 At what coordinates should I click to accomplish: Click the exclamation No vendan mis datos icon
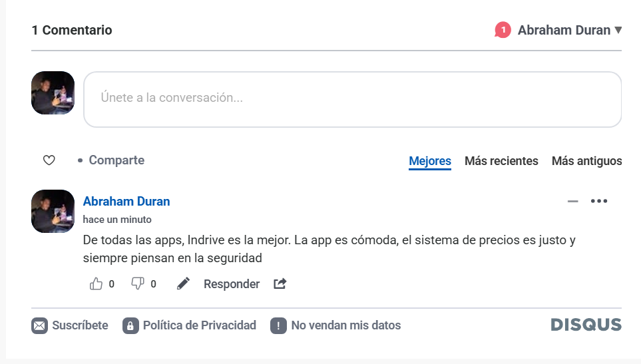[278, 325]
